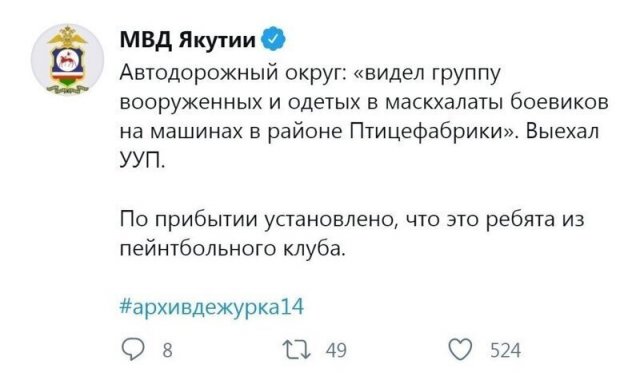Retweet the post using the arrows icon

(297, 350)
